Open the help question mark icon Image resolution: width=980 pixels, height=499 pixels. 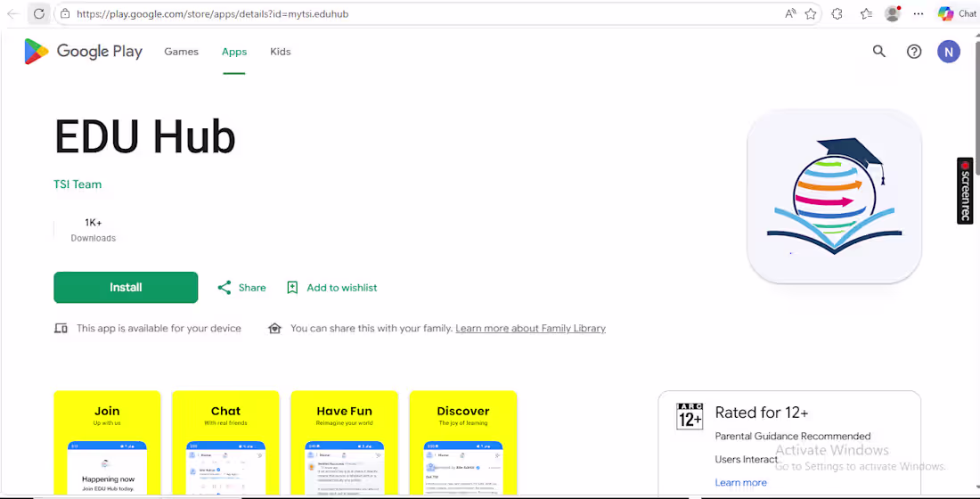point(914,52)
